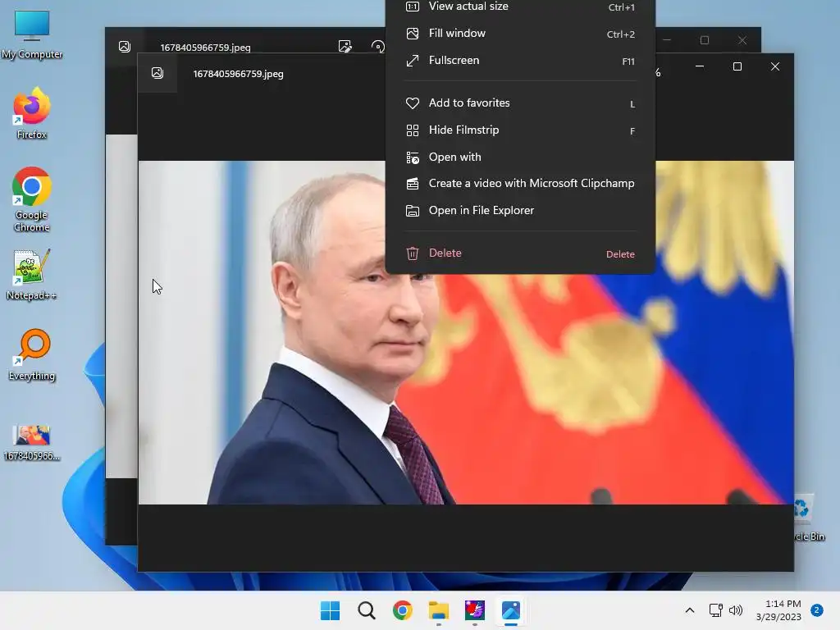Click the Open with icon
Image resolution: width=840 pixels, height=630 pixels.
click(412, 157)
